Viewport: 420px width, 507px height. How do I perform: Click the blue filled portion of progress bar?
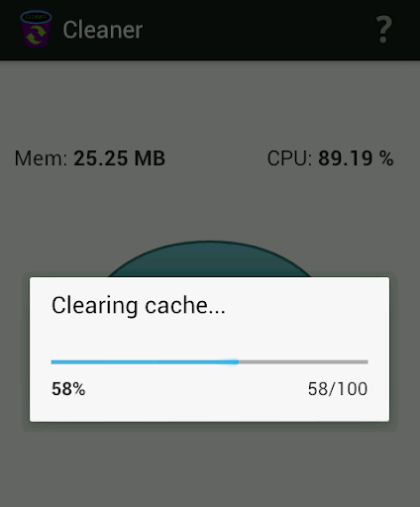(145, 362)
